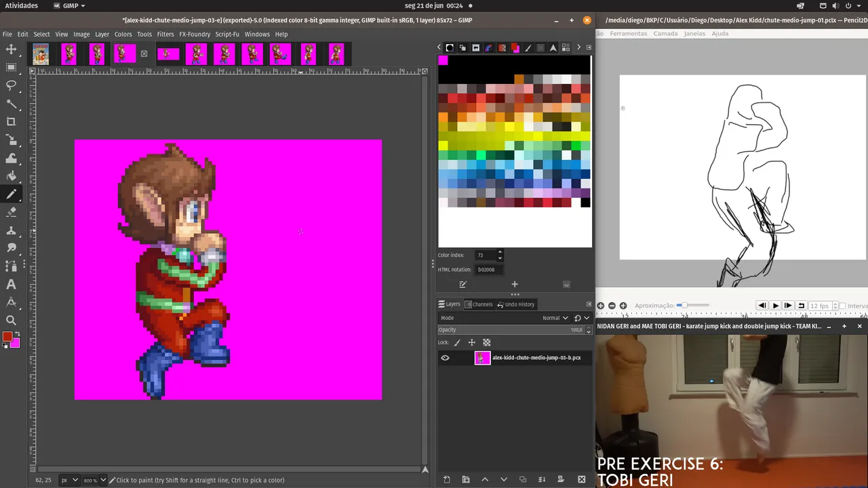
Task: Open the layer Mode dropdown showing Normal
Action: click(x=505, y=318)
